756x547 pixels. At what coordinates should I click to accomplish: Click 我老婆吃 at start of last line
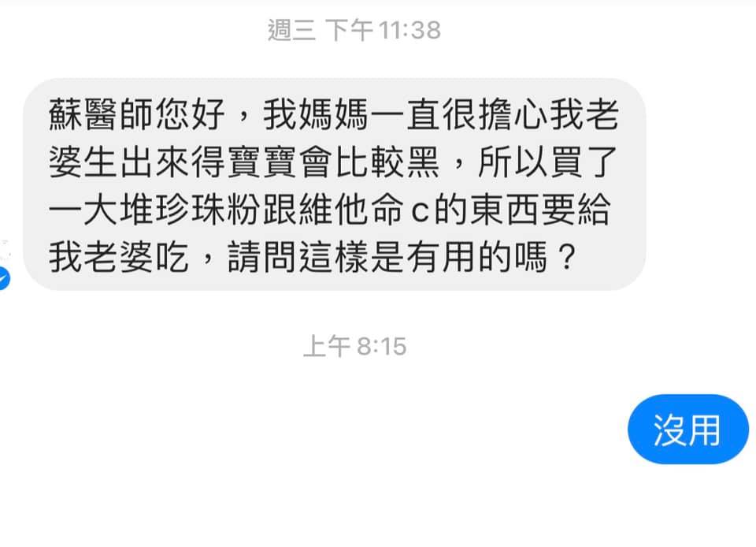pyautogui.click(x=119, y=257)
